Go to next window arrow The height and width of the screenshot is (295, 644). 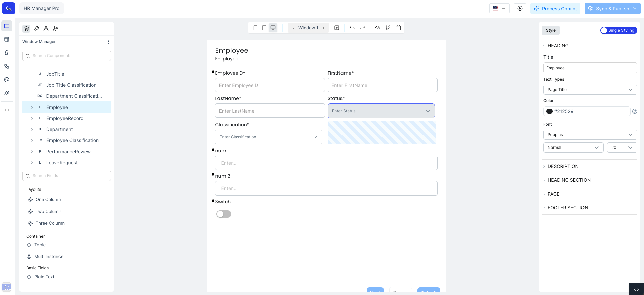coord(323,28)
